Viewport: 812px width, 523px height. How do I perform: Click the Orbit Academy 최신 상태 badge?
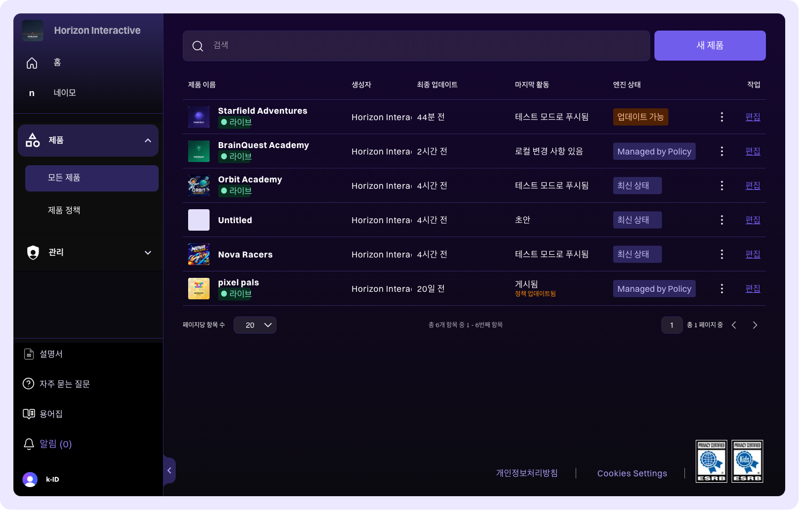click(x=637, y=186)
